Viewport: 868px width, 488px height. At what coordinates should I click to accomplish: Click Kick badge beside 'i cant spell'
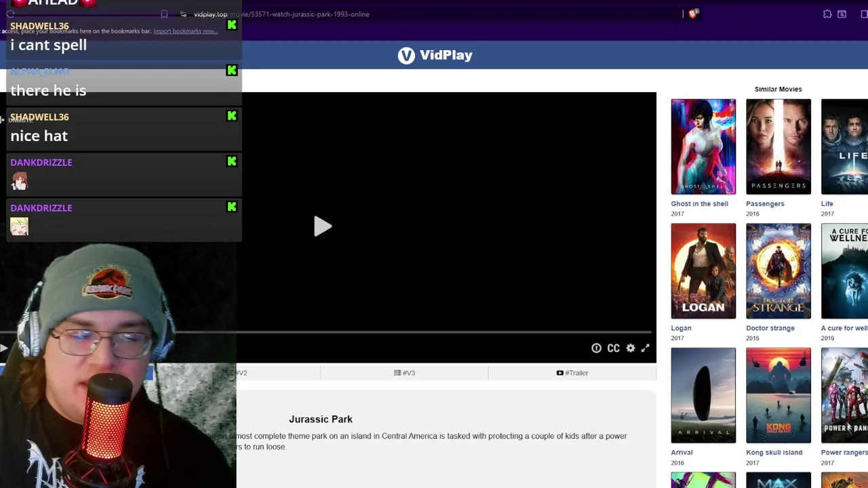pos(232,25)
